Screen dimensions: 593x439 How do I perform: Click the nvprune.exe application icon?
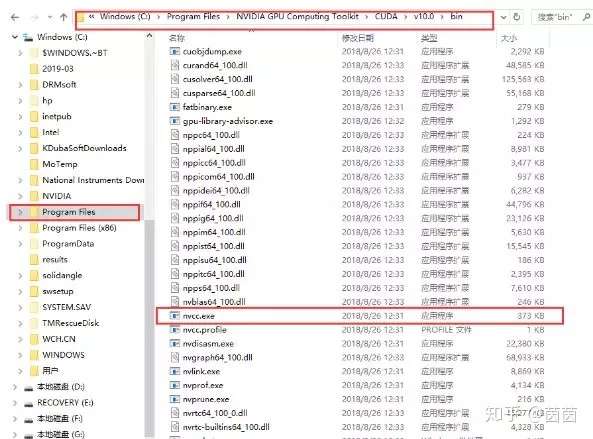[x=174, y=399]
